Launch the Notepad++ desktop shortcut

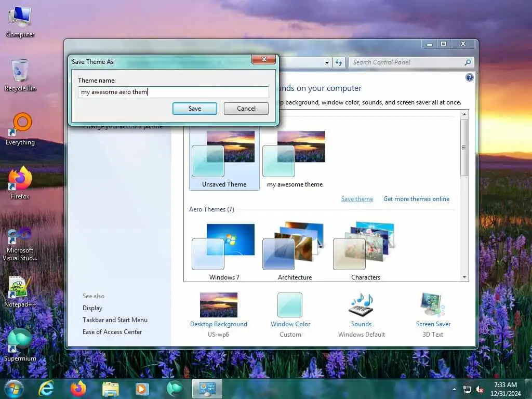[20, 292]
